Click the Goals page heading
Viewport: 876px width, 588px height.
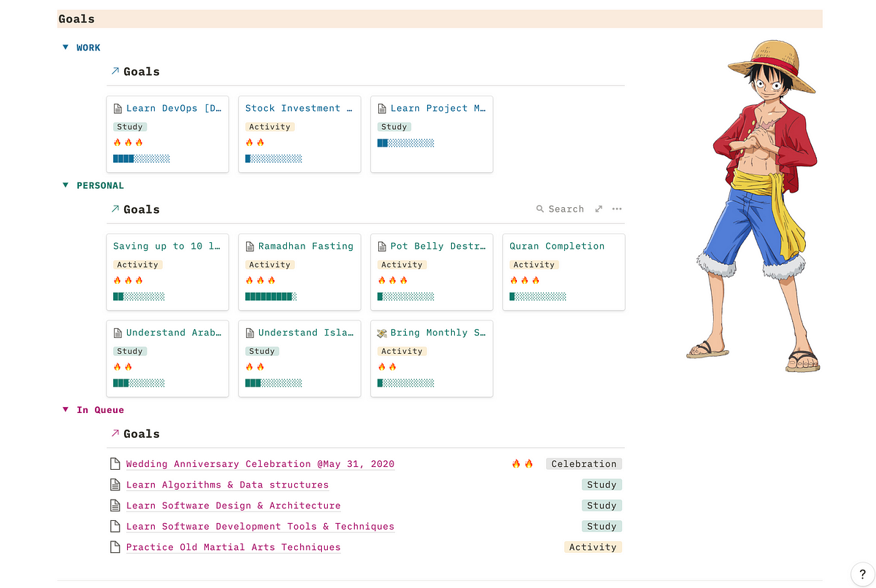[x=77, y=19]
